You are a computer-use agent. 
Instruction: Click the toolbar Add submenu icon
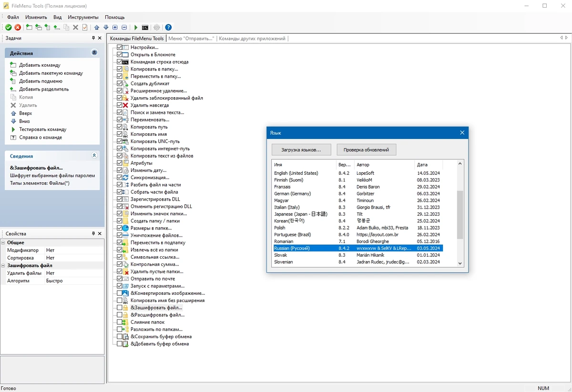point(47,28)
